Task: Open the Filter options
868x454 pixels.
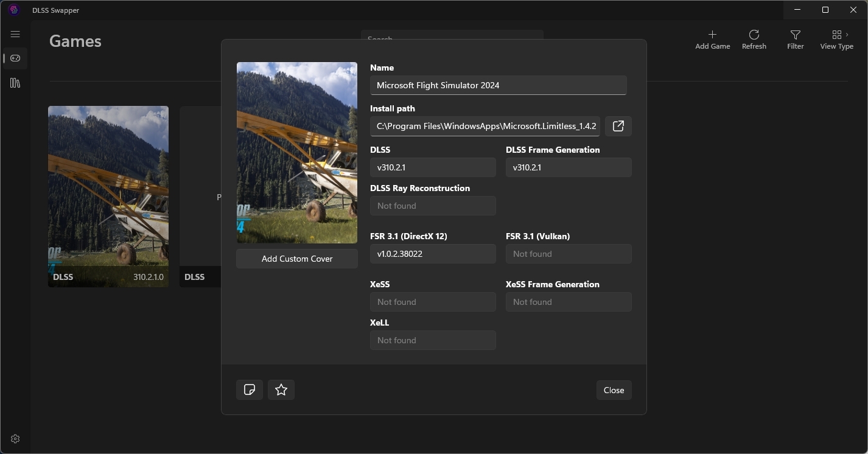Action: coord(795,40)
